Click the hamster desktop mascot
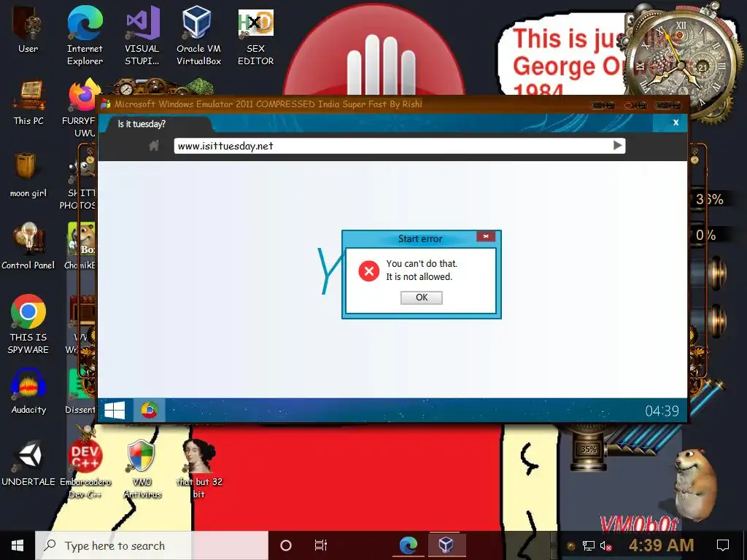This screenshot has height=560, width=747. [696, 483]
